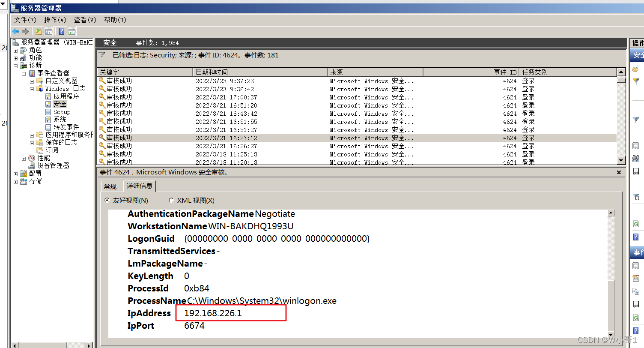Expand the 保存的日志 tree node
This screenshot has width=644, height=348.
pyautogui.click(x=32, y=143)
